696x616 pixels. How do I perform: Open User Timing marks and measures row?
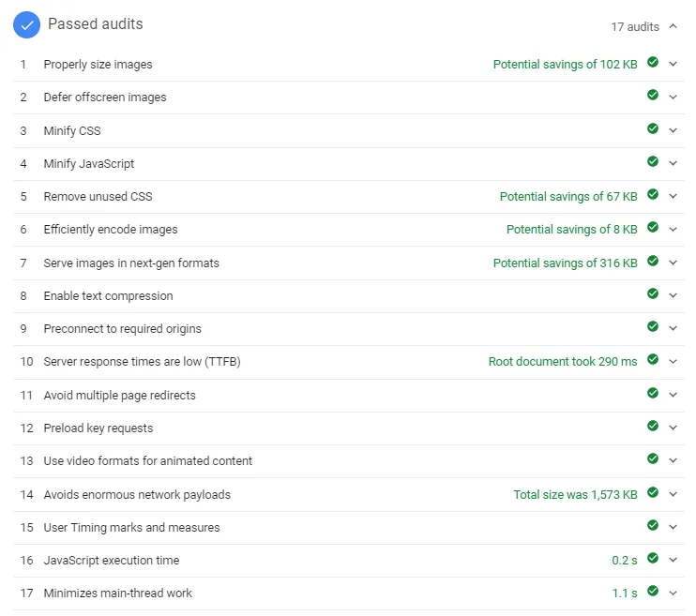[349, 528]
